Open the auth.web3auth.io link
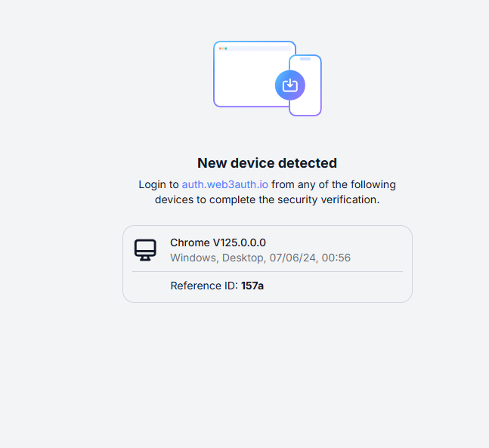489x448 pixels. coord(225,184)
